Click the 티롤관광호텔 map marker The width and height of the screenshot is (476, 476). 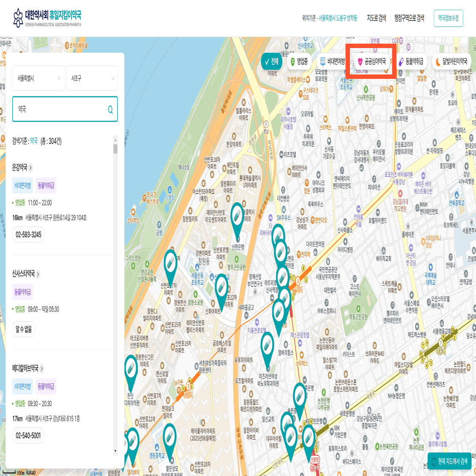(x=257, y=322)
